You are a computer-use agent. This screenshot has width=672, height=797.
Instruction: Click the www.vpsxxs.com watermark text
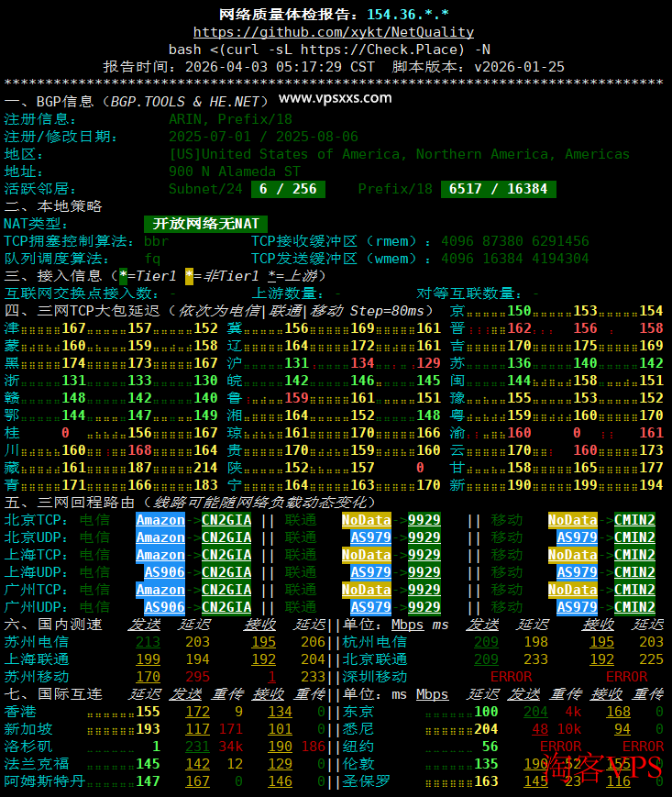[335, 98]
